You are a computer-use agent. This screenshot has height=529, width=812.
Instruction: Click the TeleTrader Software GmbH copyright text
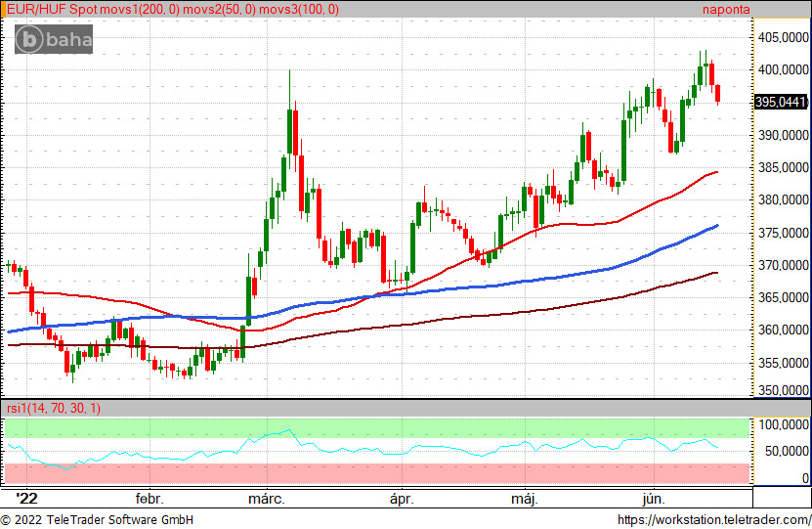coord(97,520)
